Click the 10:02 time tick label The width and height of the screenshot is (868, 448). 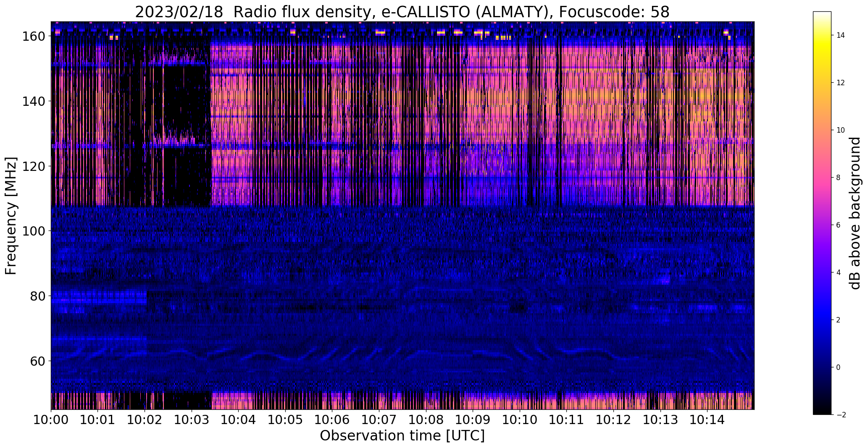145,419
